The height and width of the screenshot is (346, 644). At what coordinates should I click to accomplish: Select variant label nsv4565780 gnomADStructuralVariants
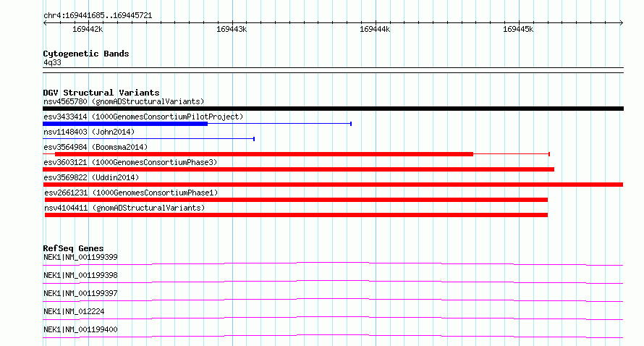point(124,101)
